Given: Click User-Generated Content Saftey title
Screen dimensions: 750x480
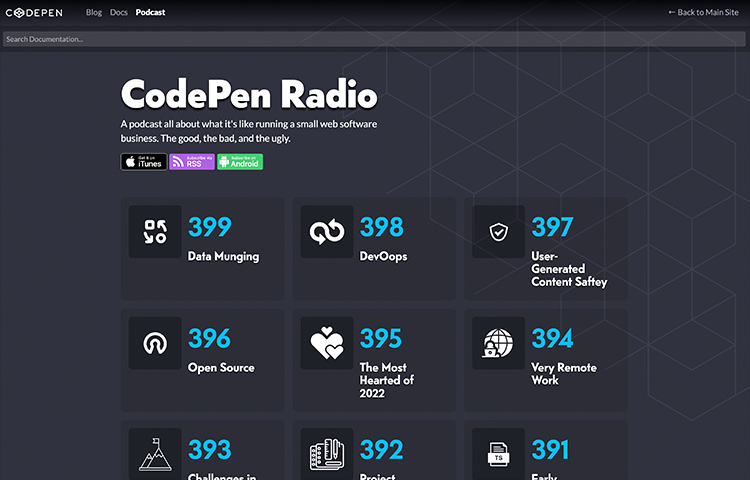Looking at the screenshot, I should [x=569, y=269].
